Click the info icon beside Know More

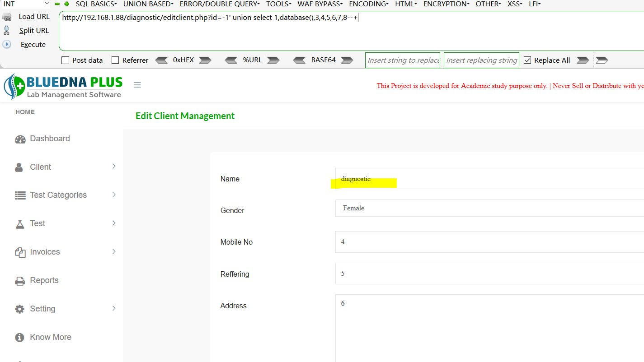tap(19, 337)
